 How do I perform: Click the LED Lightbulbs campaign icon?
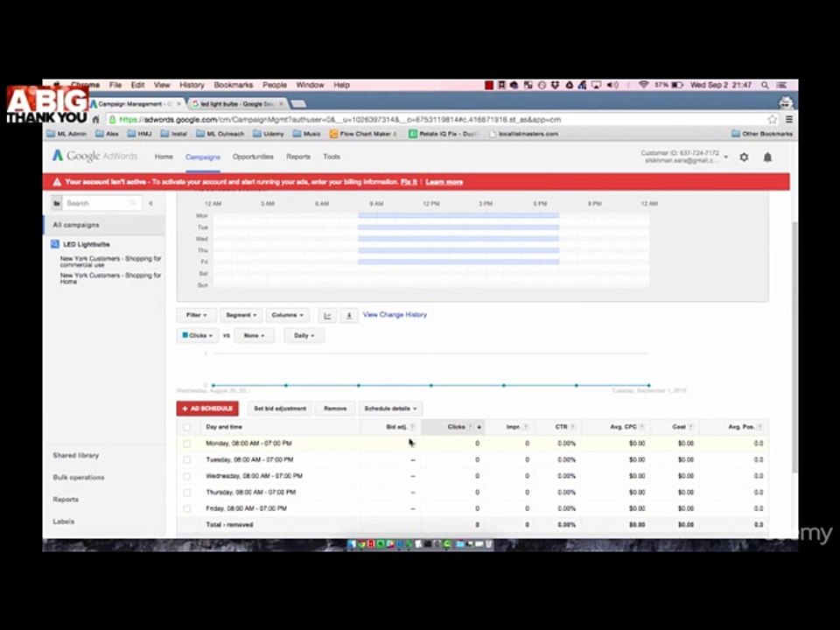pyautogui.click(x=54, y=244)
